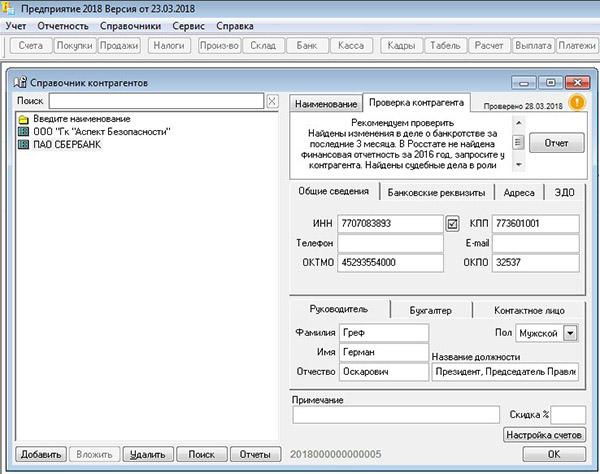Click the orange warning icon near verification date
600x474 pixels.
(577, 102)
